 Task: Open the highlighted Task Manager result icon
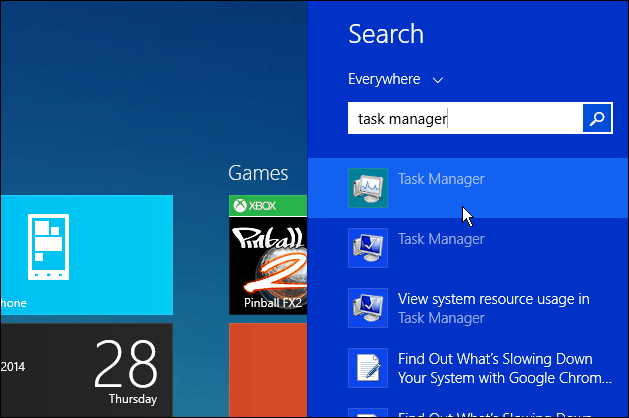pyautogui.click(x=368, y=188)
